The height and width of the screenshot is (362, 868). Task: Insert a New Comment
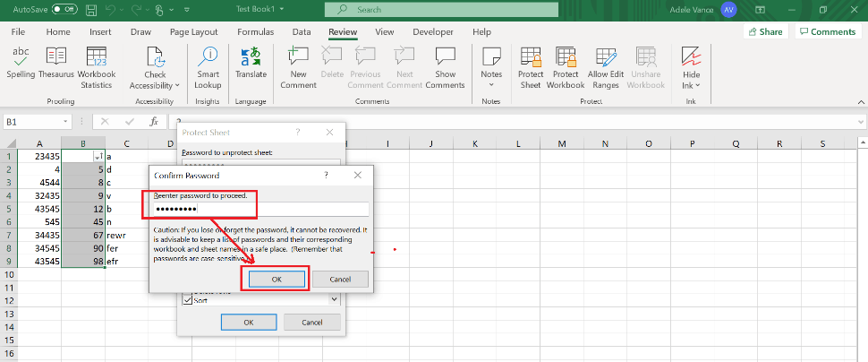298,67
